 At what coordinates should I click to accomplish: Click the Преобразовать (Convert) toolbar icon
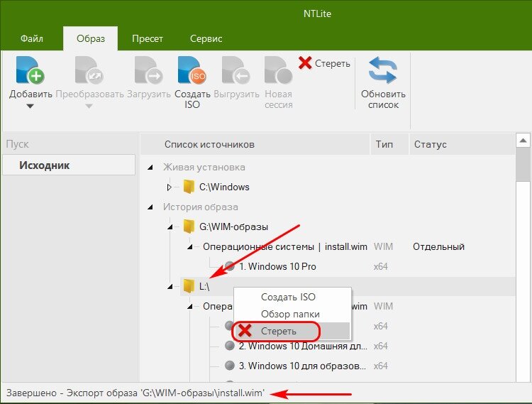click(x=89, y=70)
